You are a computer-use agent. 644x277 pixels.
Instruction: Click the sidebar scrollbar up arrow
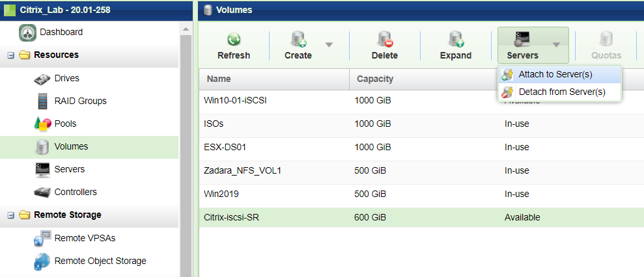186,29
